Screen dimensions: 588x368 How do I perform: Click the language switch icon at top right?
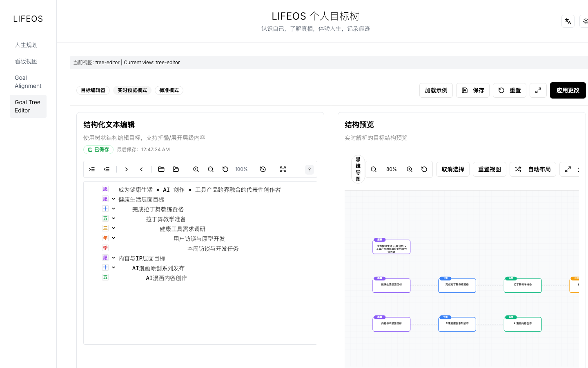(568, 21)
